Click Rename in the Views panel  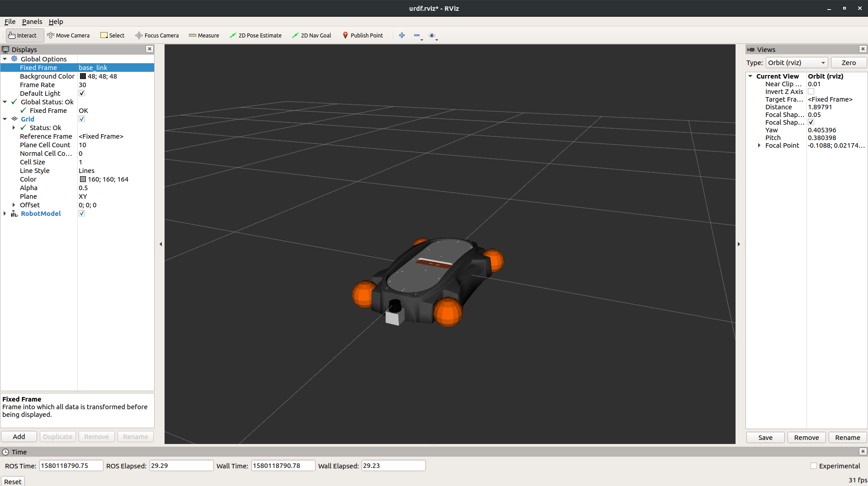(x=848, y=437)
